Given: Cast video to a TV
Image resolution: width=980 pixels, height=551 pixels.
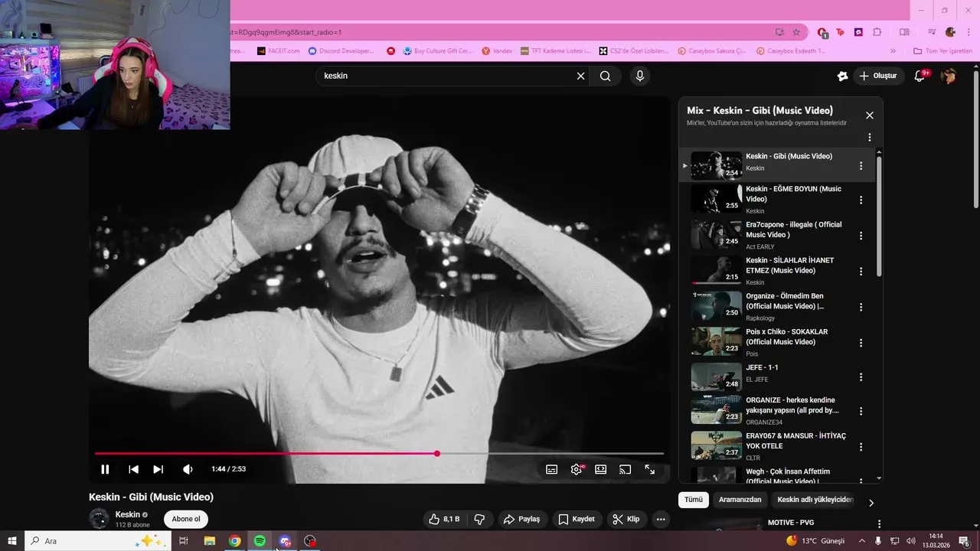Looking at the screenshot, I should point(625,469).
